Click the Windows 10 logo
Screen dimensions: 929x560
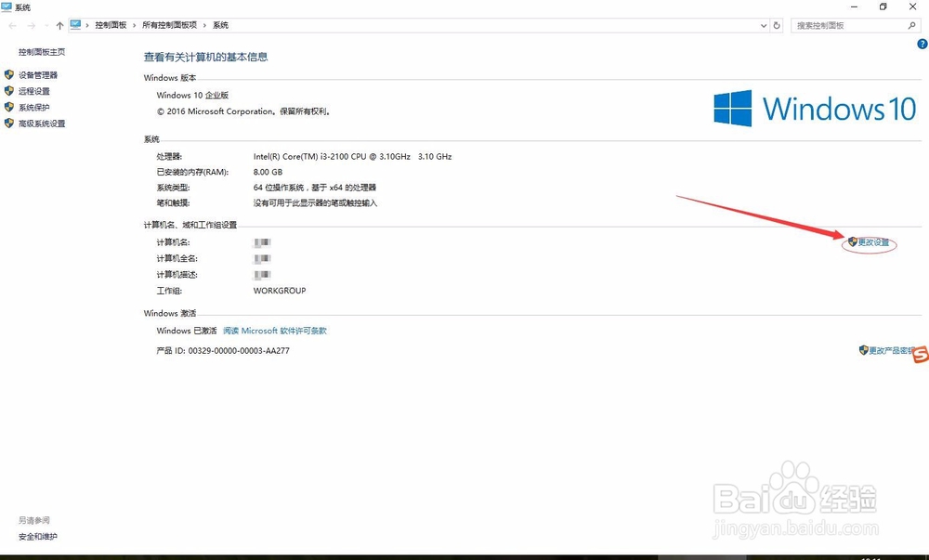pyautogui.click(x=815, y=109)
